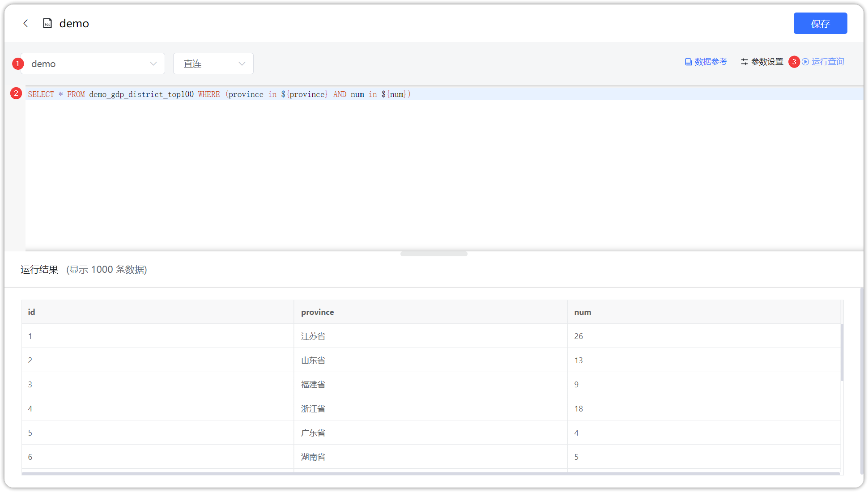Open the demo datasource dropdown

coord(93,64)
